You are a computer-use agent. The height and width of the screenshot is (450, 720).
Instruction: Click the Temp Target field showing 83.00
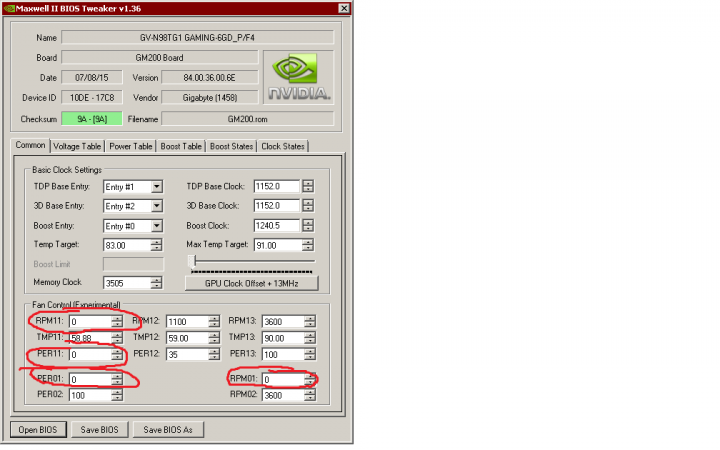point(127,245)
